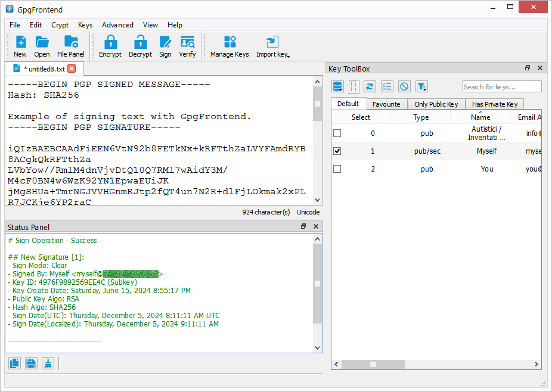The width and height of the screenshot is (552, 392).
Task: Click the 'You' name cell
Action: tap(487, 169)
